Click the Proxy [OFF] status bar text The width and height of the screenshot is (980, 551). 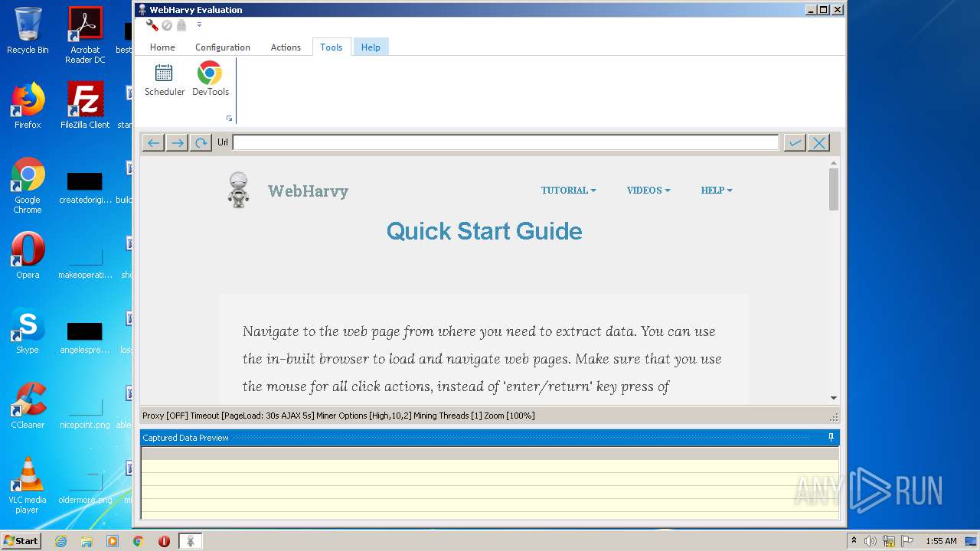click(165, 416)
